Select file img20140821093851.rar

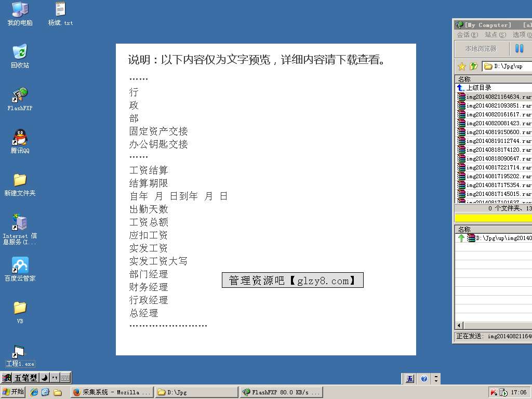(494, 105)
